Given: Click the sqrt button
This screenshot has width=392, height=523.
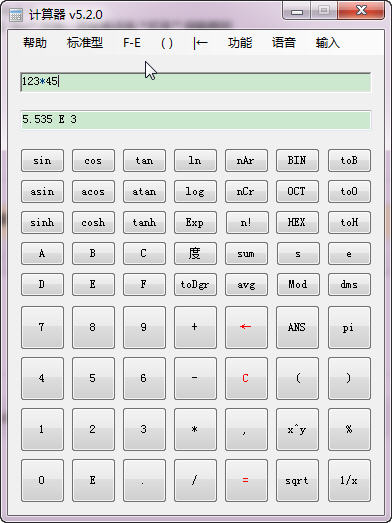Looking at the screenshot, I should [298, 481].
